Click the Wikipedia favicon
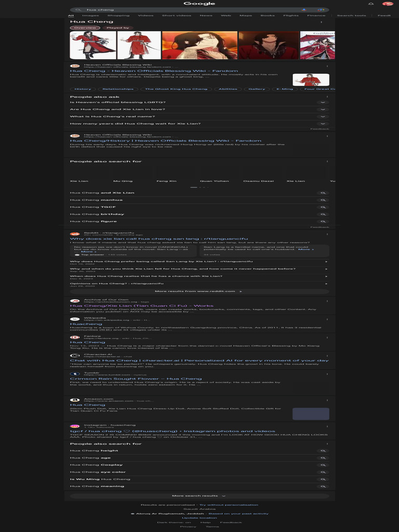399x532 pixels. pos(75,319)
